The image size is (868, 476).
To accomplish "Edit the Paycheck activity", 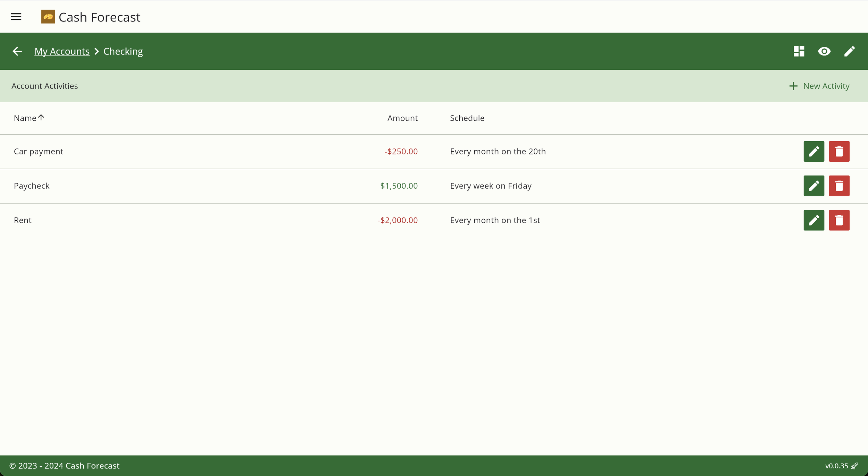I will (x=813, y=186).
